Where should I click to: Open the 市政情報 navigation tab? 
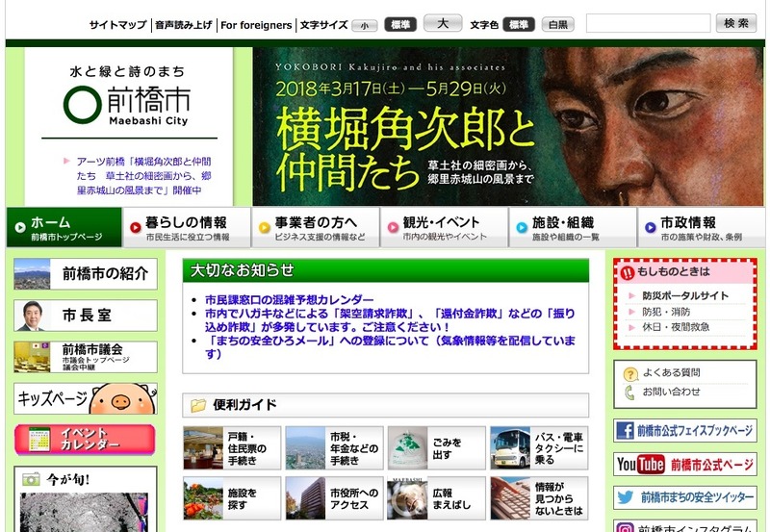click(701, 228)
